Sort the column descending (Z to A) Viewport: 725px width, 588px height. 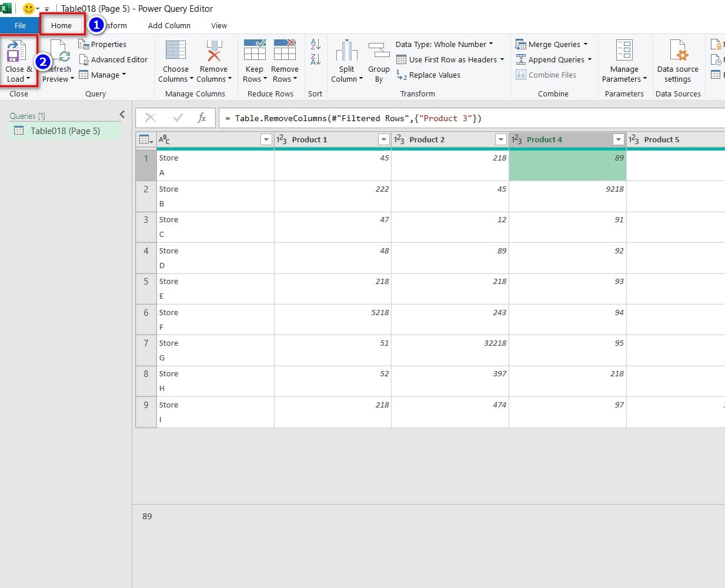(315, 59)
